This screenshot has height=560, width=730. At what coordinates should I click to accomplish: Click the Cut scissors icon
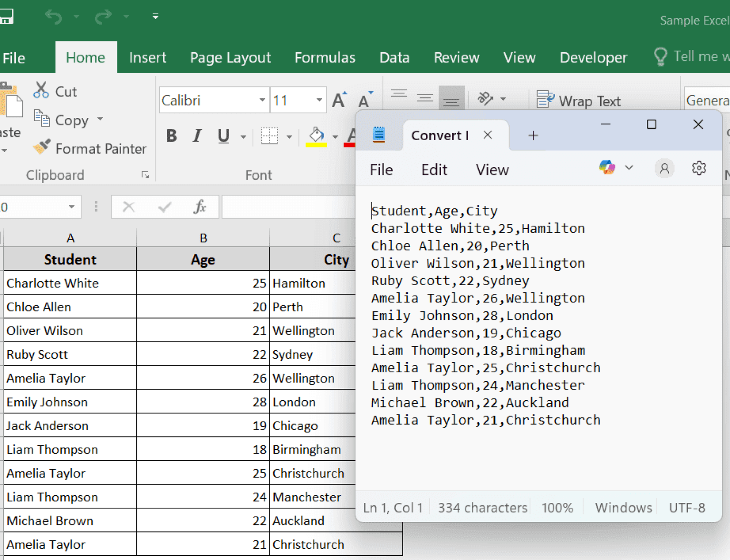[x=41, y=90]
